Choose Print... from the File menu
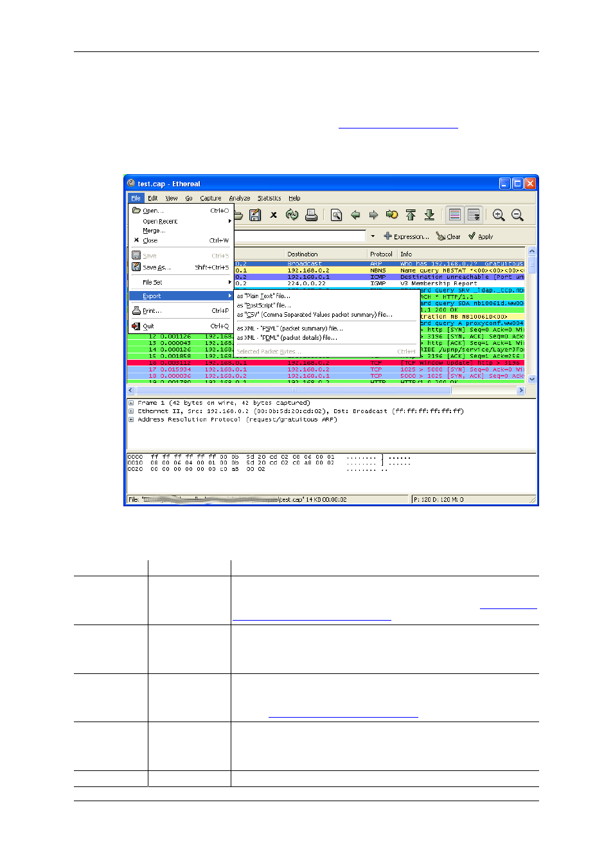 (181, 311)
